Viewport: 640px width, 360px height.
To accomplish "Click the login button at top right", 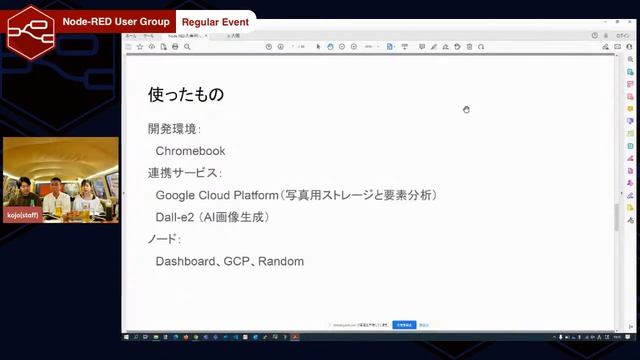I will click(x=622, y=36).
